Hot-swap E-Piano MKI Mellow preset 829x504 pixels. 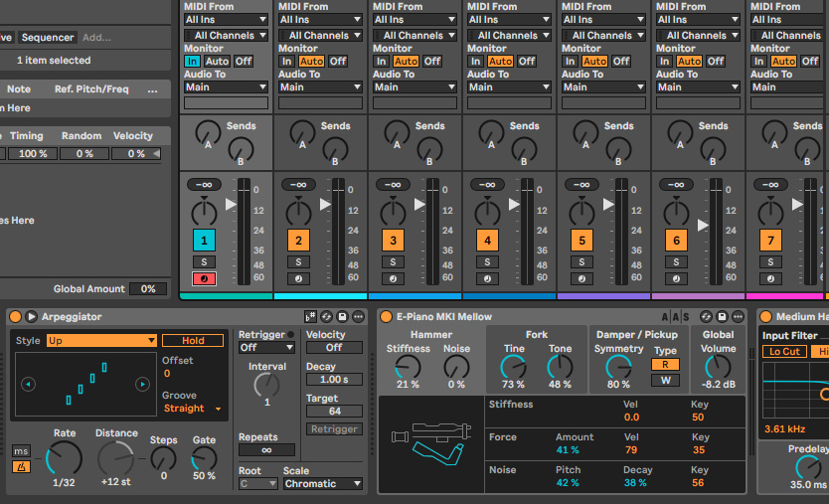pos(706,317)
